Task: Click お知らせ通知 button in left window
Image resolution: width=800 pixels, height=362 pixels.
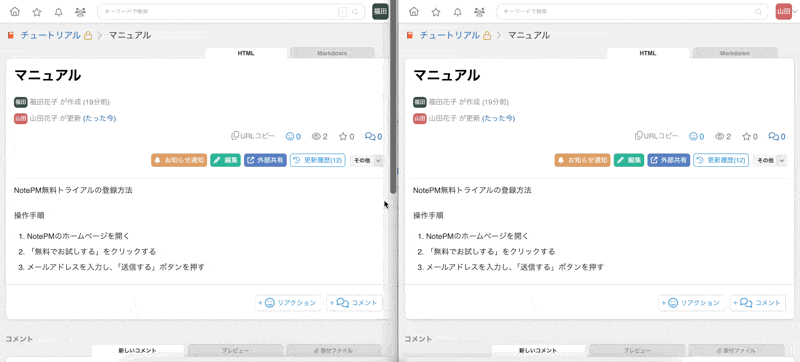Action: 179,160
